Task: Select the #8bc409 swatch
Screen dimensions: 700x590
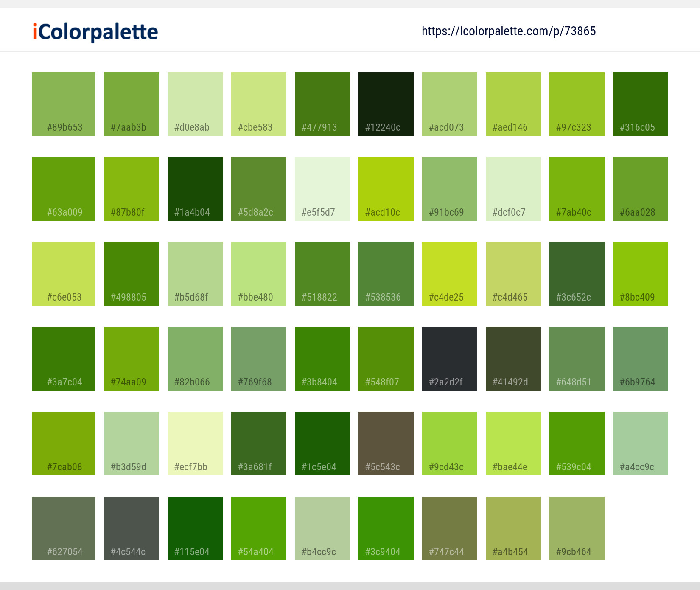Action: point(641,274)
